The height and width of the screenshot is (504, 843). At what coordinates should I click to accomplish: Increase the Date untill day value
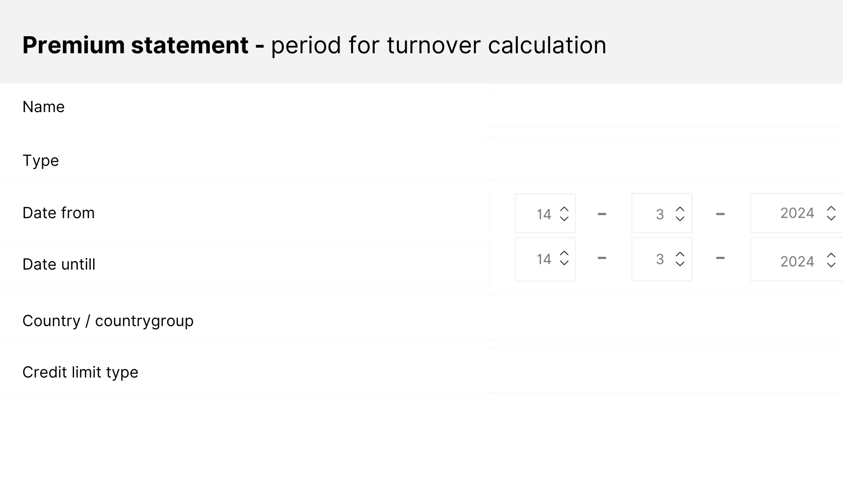pos(564,253)
